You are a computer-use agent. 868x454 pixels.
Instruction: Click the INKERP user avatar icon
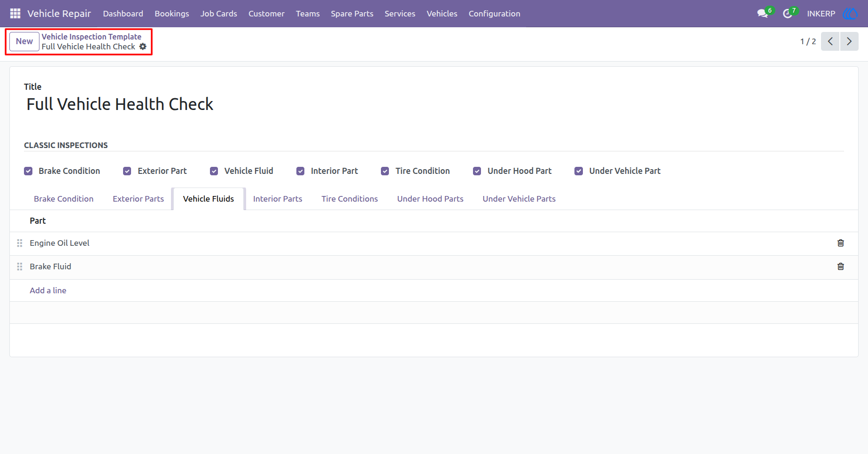point(850,14)
